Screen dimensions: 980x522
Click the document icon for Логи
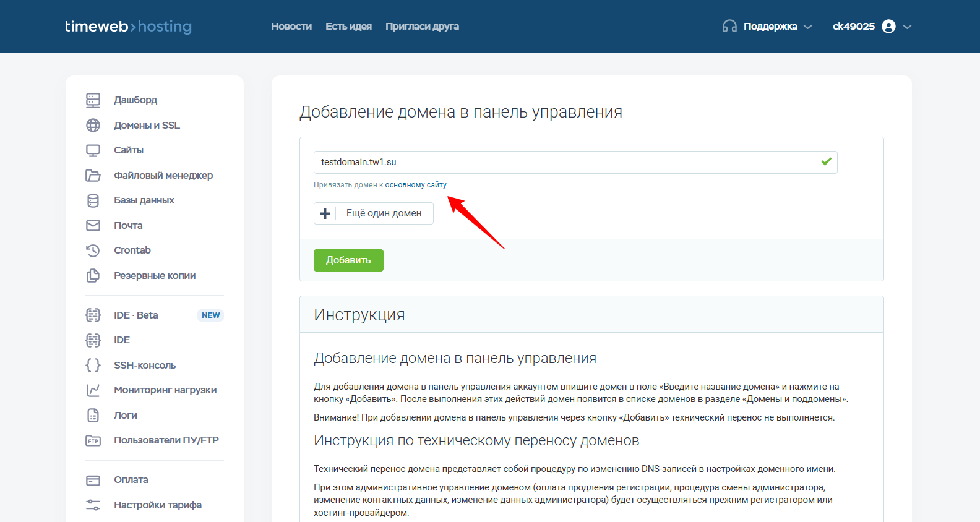93,416
